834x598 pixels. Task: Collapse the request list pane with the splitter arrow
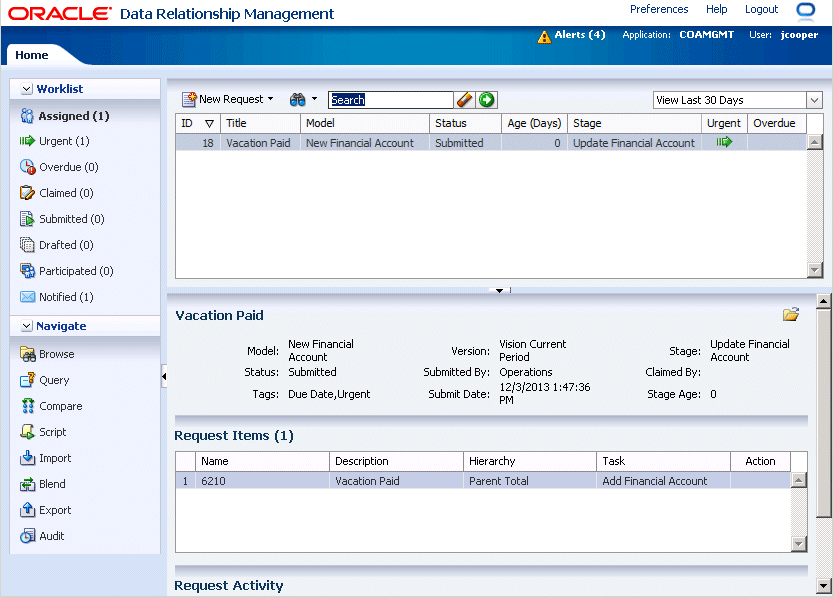point(499,290)
